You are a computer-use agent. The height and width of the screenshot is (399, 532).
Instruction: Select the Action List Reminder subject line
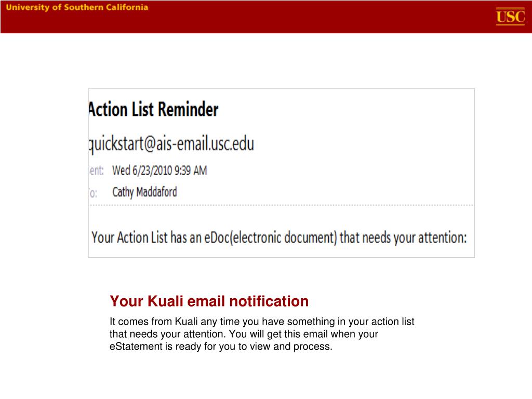pos(153,109)
